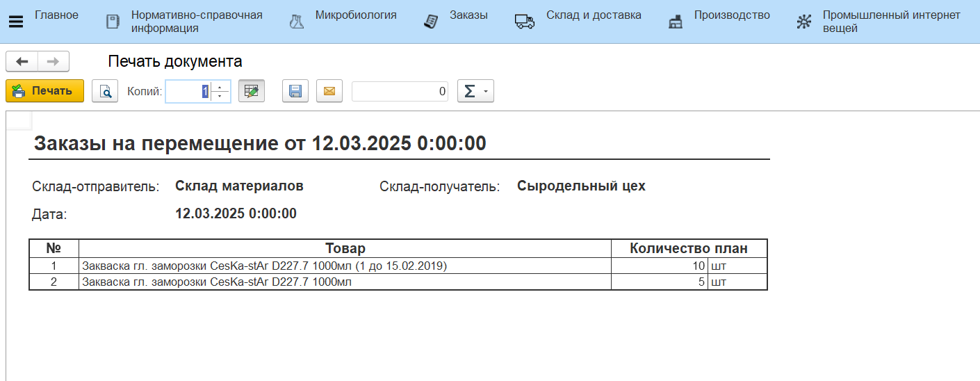This screenshot has width=980, height=381.
Task: Navigate back with left arrow button
Action: pos(22,62)
